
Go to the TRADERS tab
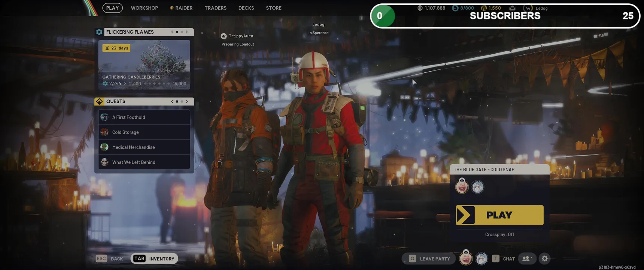[x=215, y=8]
